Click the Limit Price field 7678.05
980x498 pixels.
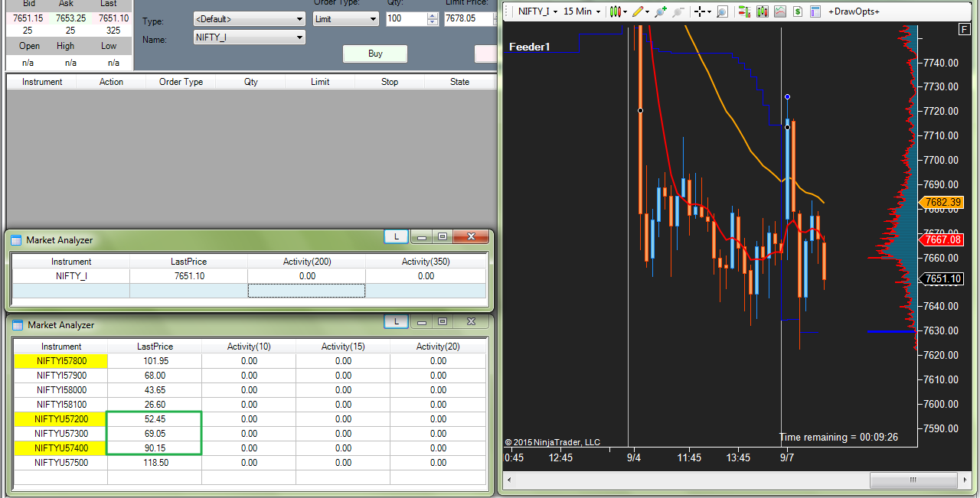click(x=469, y=19)
